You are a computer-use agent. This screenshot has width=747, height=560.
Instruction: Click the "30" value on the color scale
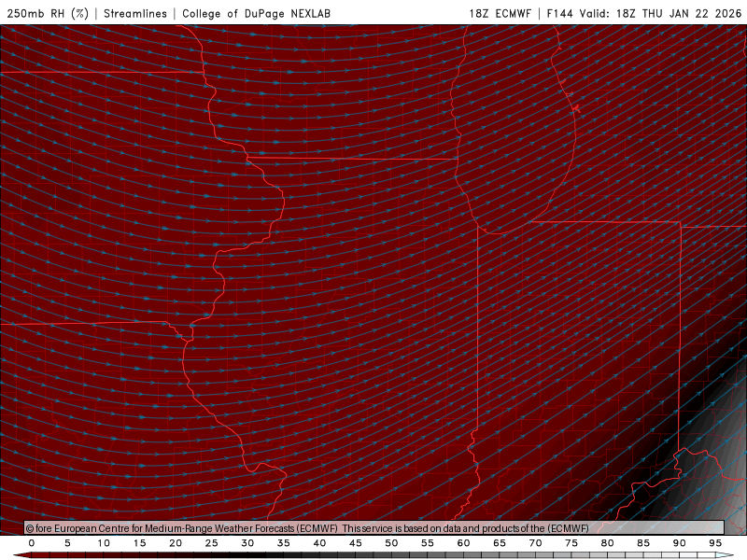(247, 543)
